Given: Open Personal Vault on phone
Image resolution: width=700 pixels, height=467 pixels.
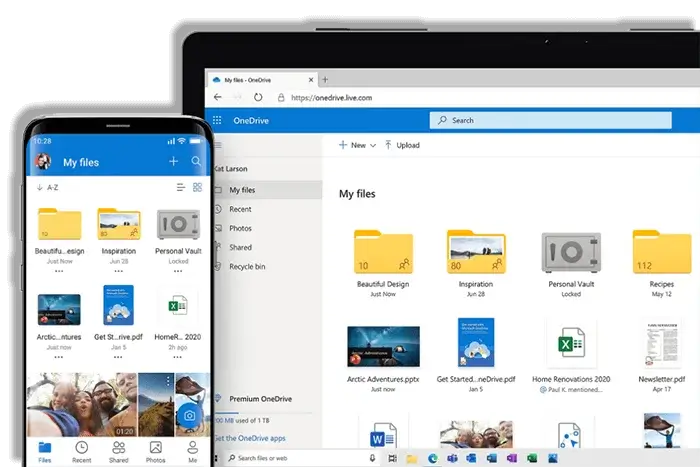Looking at the screenshot, I should (x=178, y=225).
